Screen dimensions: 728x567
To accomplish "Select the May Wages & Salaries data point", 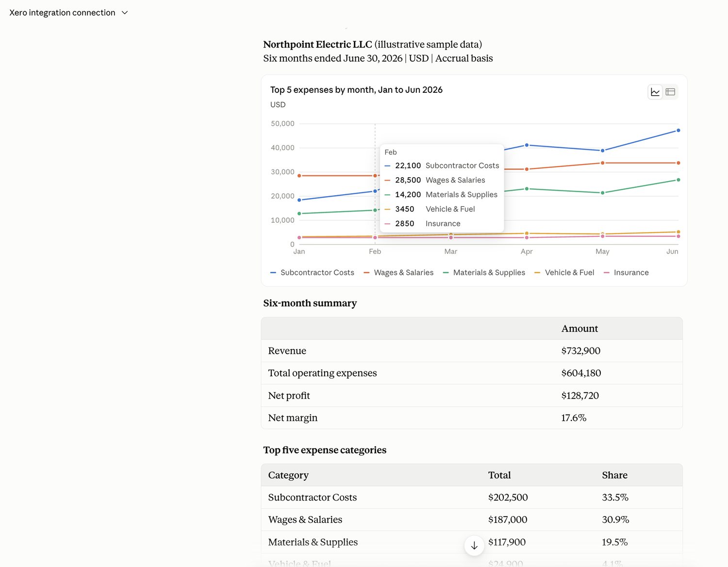I will tap(602, 163).
